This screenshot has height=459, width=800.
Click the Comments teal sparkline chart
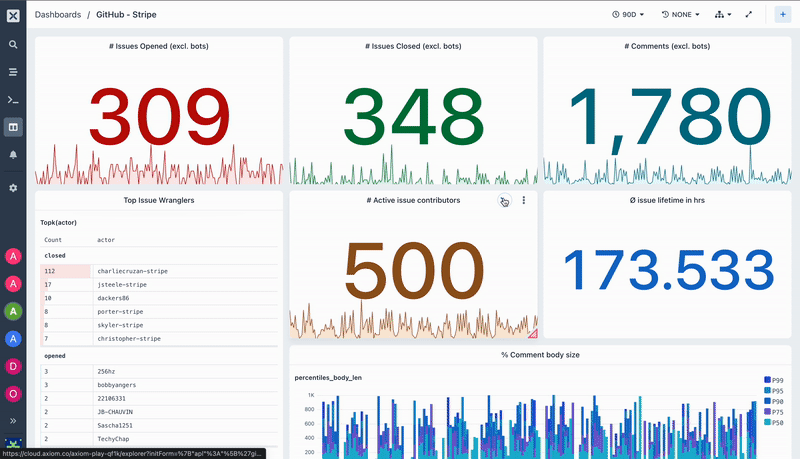click(x=667, y=166)
